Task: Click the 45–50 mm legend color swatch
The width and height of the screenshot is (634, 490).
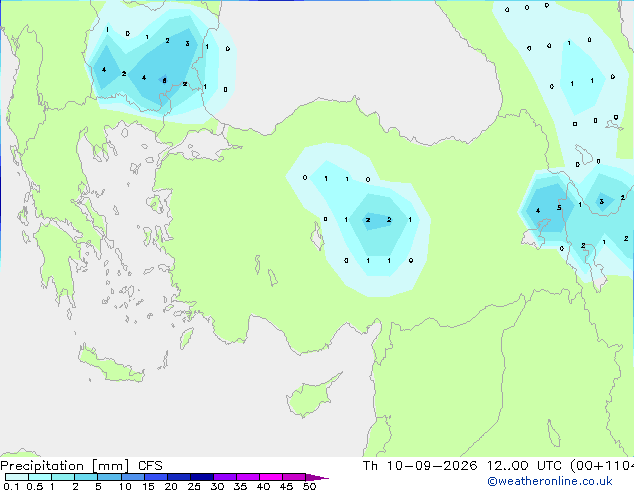Action: coord(294,477)
